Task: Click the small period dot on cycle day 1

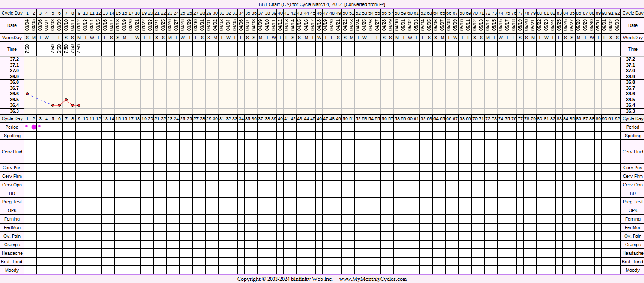Action: [x=27, y=126]
